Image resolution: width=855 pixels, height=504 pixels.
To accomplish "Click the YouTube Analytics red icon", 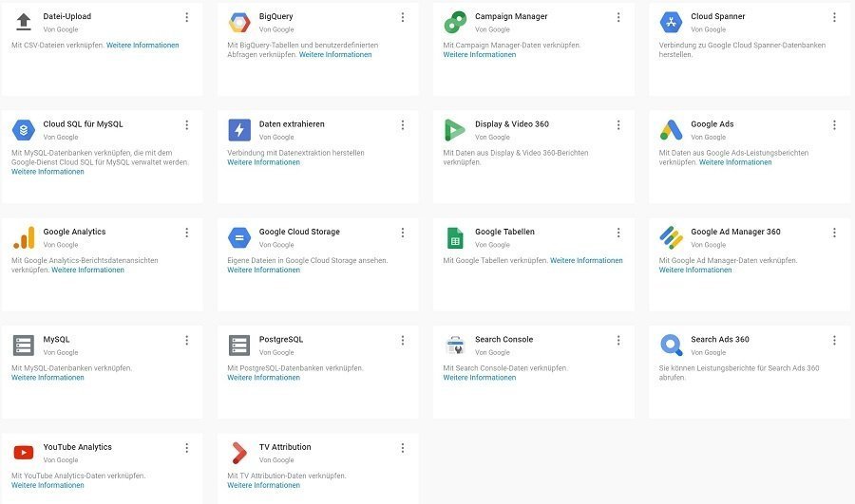I will [24, 452].
